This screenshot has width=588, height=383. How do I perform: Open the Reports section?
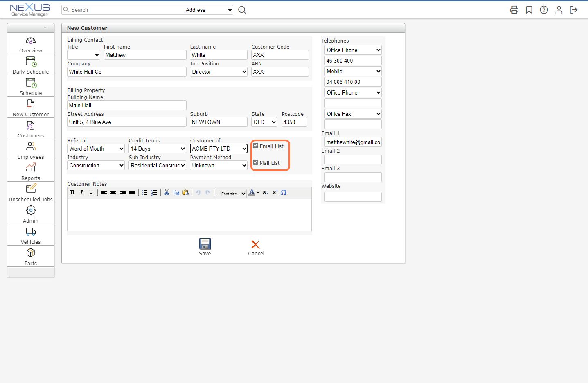click(31, 171)
